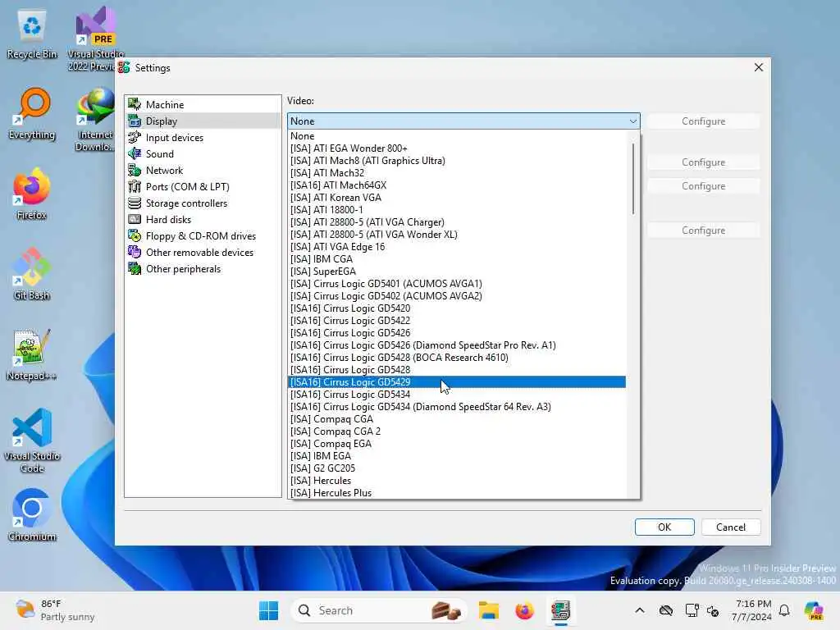Launch Git Bash desktop shortcut
The height and width of the screenshot is (630, 840).
click(x=32, y=274)
